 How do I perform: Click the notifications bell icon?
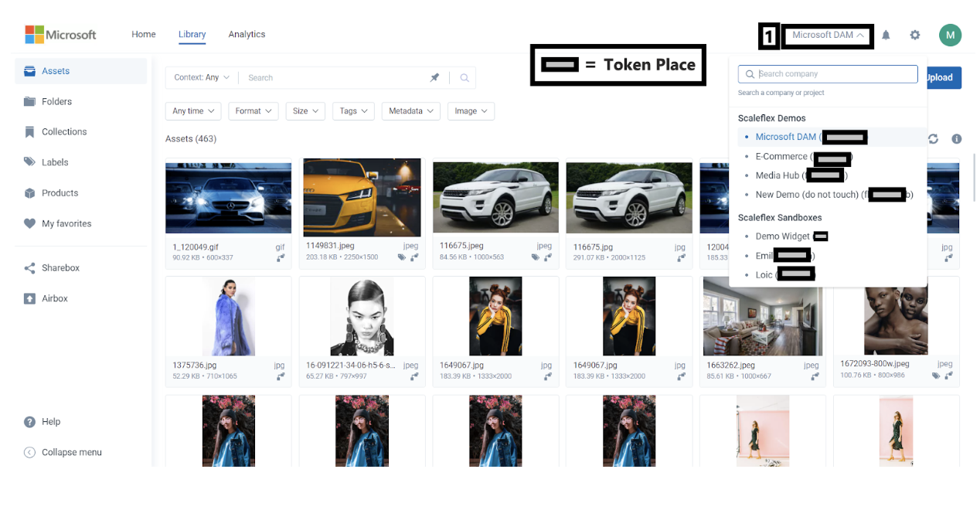886,35
